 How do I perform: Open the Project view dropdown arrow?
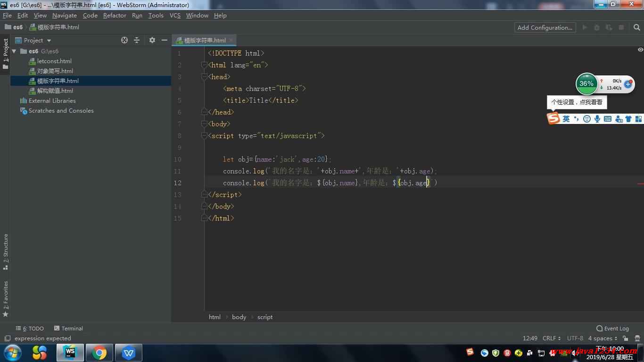49,41
